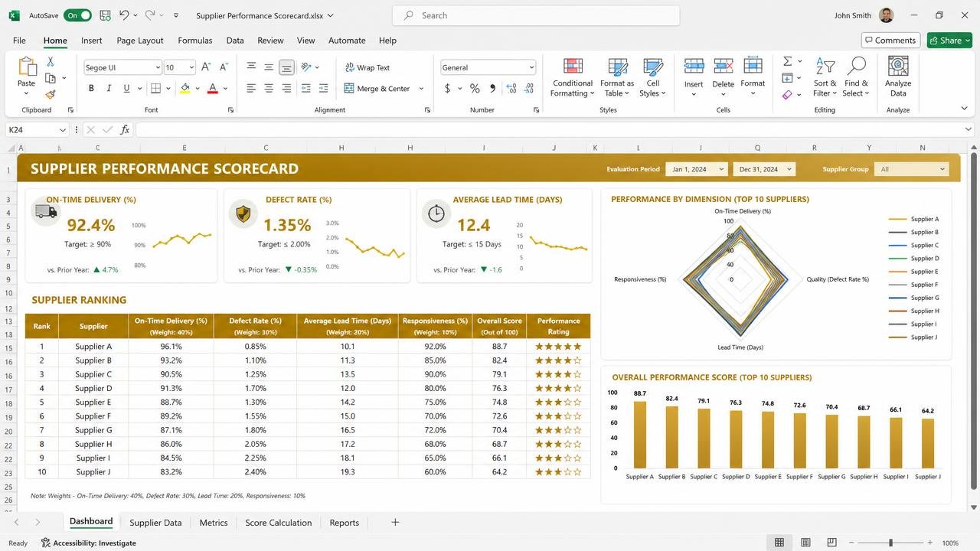Toggle Bold formatting

(91, 89)
